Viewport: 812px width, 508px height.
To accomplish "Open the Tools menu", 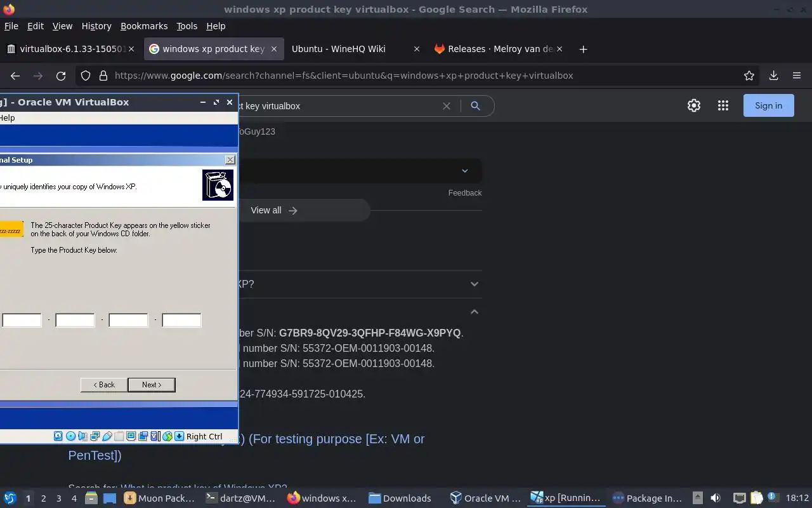I will tap(187, 26).
